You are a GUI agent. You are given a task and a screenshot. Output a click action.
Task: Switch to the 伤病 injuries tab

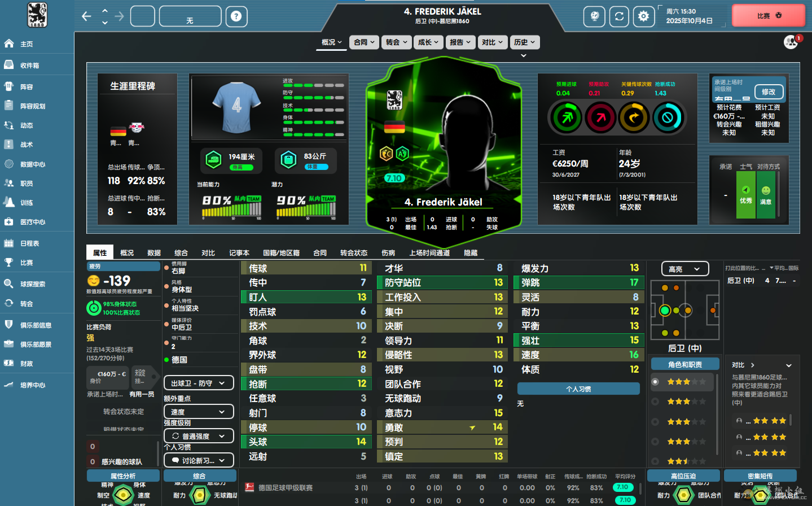pos(388,252)
